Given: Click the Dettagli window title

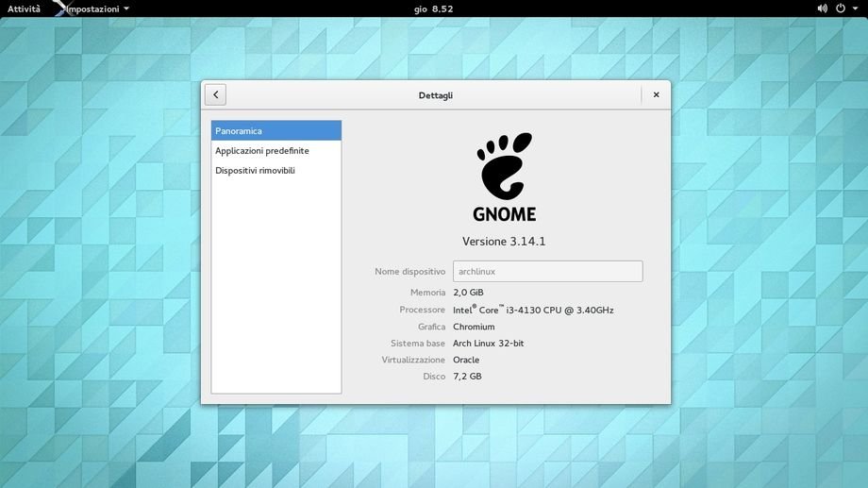Looking at the screenshot, I should 435,95.
